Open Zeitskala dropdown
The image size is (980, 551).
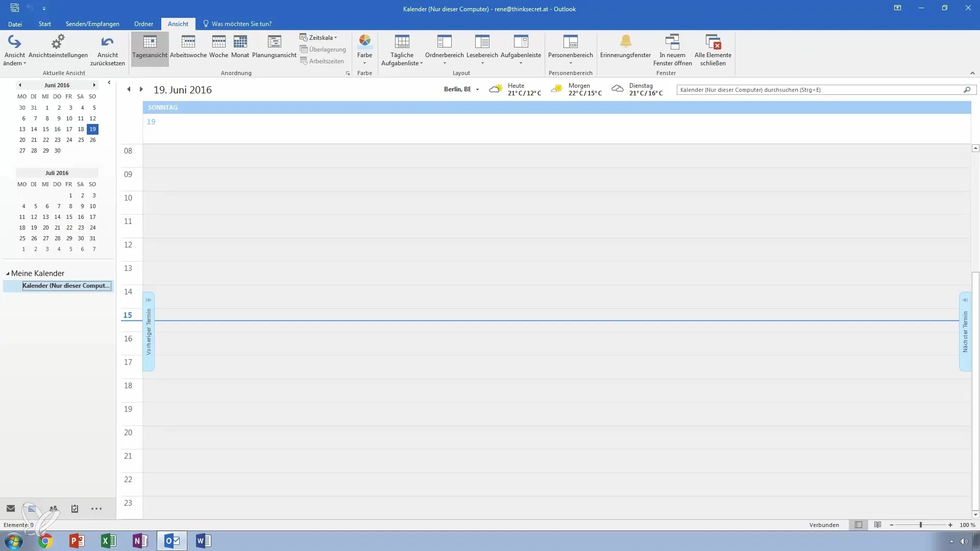tap(318, 37)
